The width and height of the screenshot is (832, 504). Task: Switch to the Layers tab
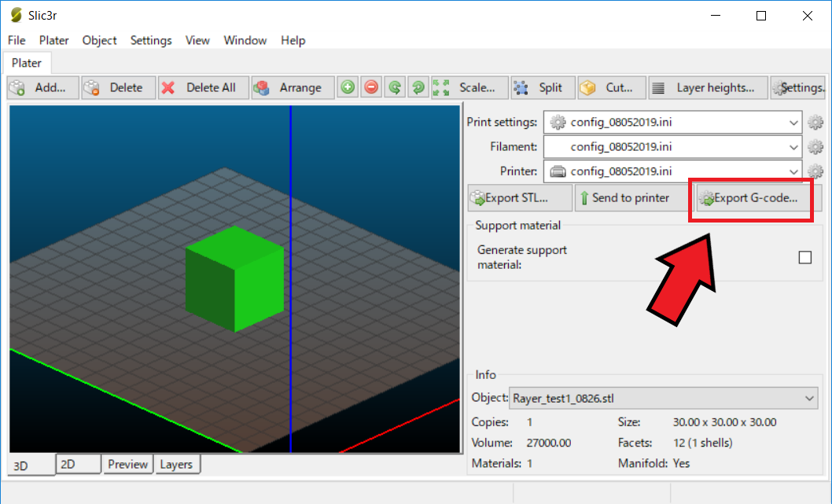177,464
